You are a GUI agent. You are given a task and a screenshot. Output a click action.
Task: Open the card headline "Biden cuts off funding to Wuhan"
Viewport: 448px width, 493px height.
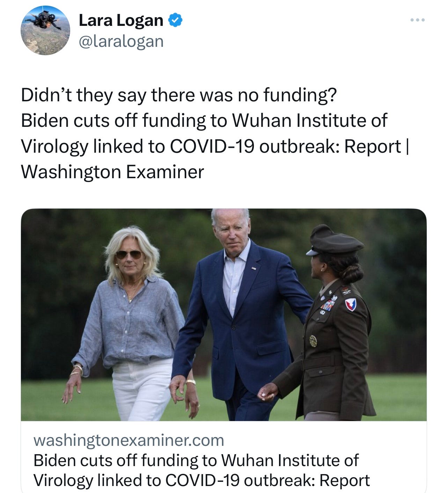[196, 460]
